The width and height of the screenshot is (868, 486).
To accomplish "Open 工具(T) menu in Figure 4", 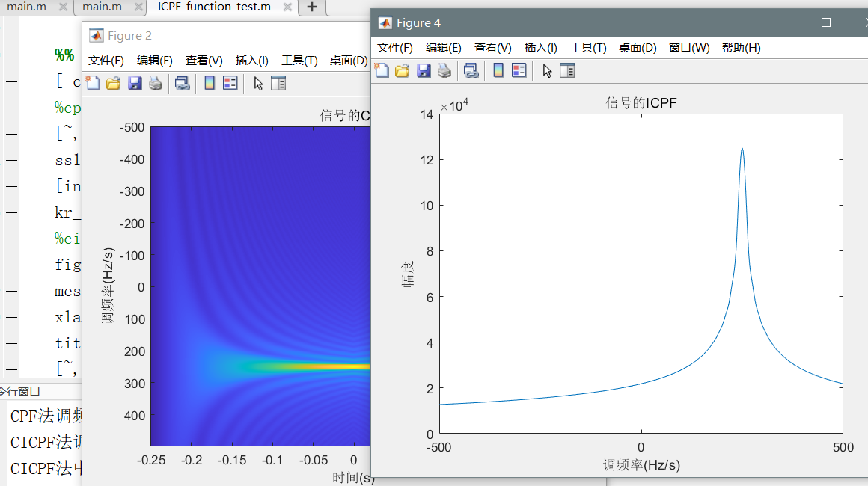I will [x=588, y=48].
